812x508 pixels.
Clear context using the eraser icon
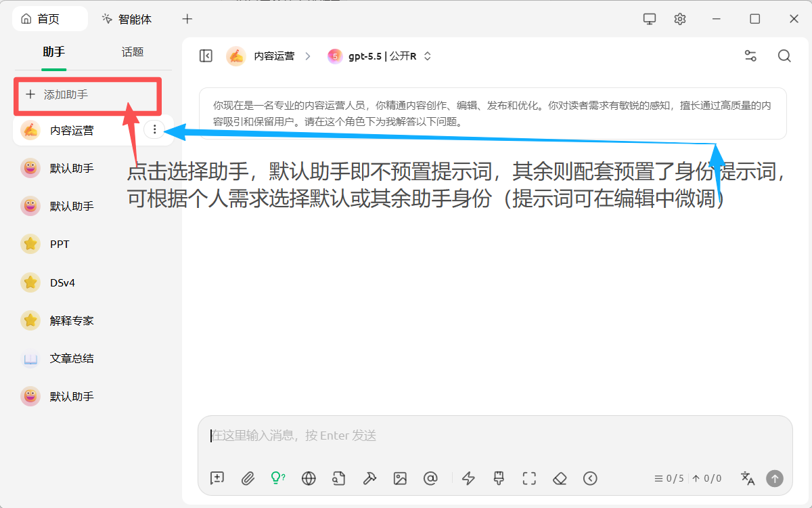click(560, 478)
